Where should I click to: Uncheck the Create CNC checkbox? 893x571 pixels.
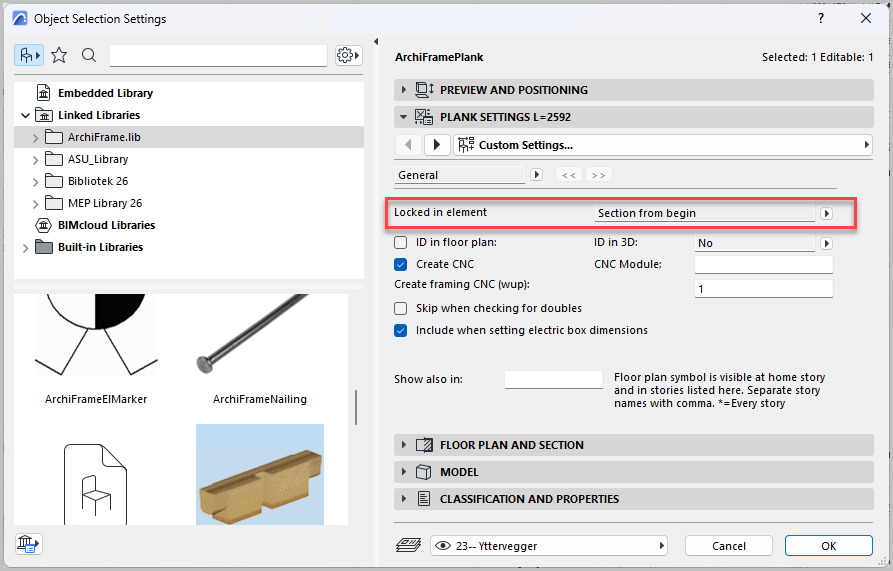401,265
